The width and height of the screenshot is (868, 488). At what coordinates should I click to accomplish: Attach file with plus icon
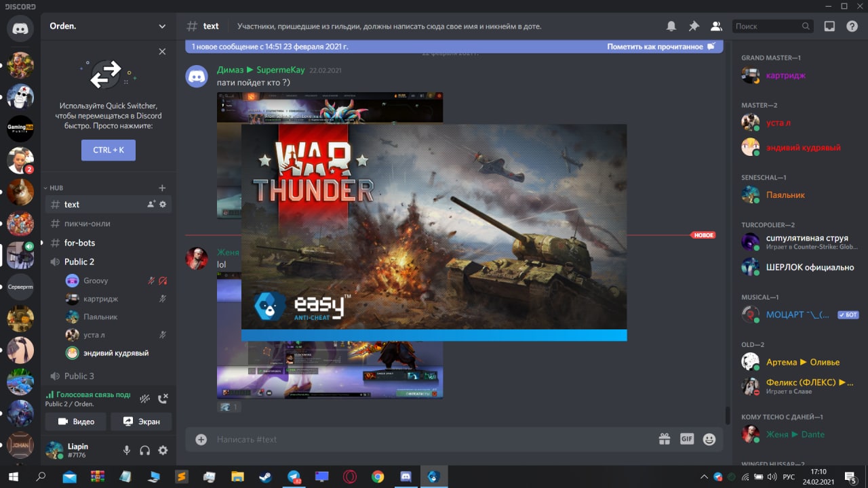(x=201, y=439)
